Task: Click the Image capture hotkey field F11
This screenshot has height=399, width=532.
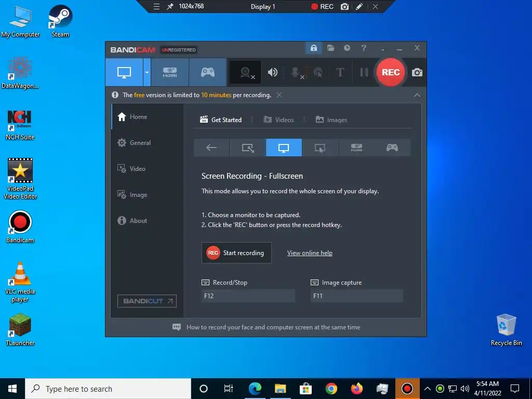Action: [356, 296]
